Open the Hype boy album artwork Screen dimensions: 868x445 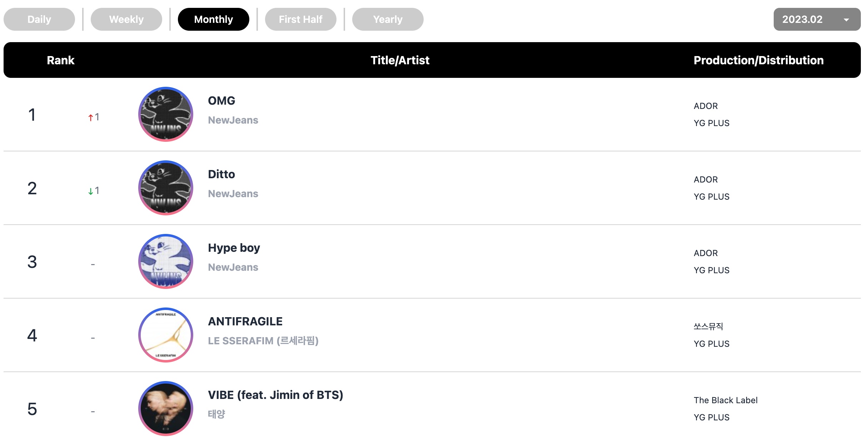(x=166, y=261)
